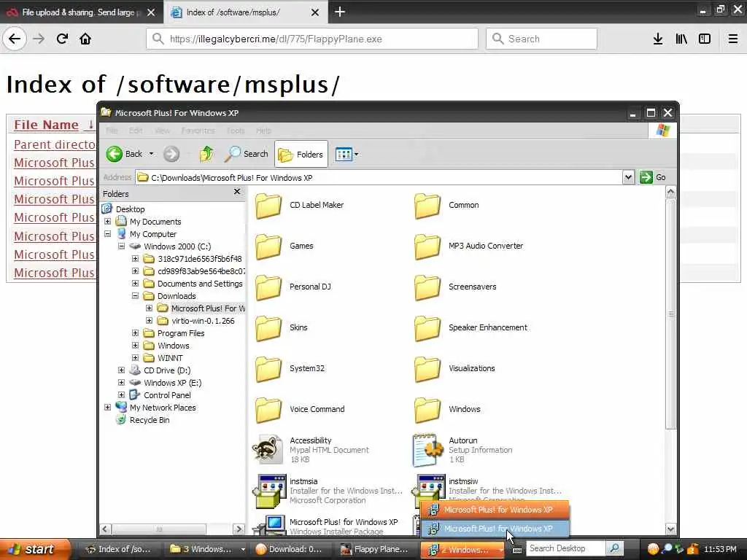The image size is (747, 560).
Task: Toggle the browser sidebar icon
Action: (705, 39)
